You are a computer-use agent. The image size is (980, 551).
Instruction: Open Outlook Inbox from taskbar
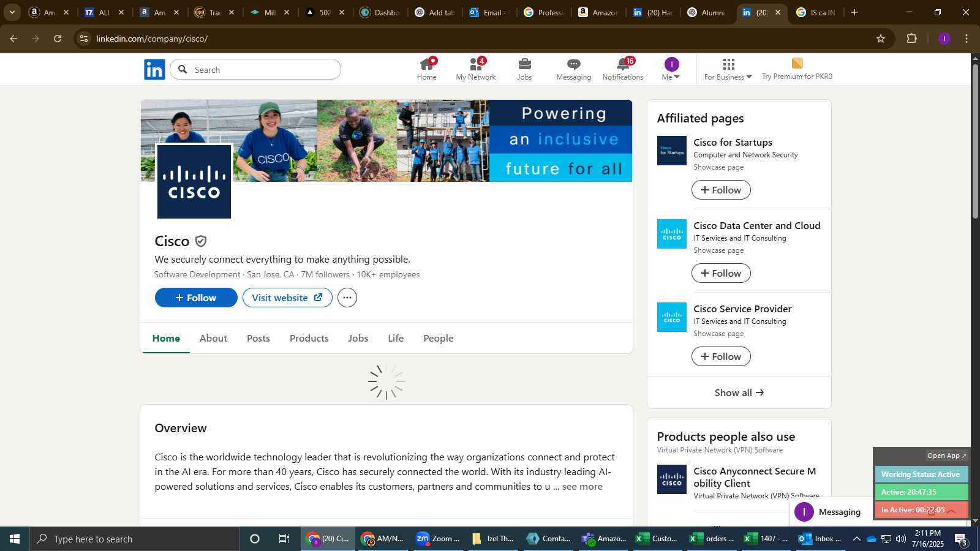[x=820, y=539]
